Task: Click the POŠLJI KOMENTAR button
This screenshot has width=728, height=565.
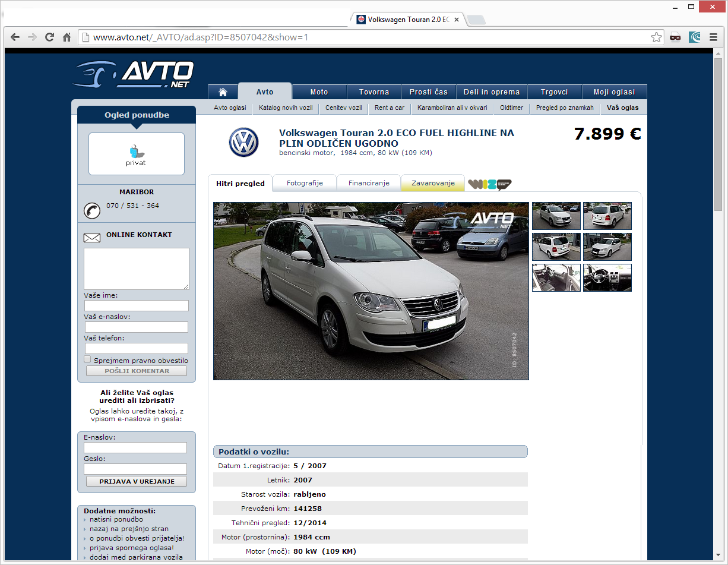Action: (137, 371)
